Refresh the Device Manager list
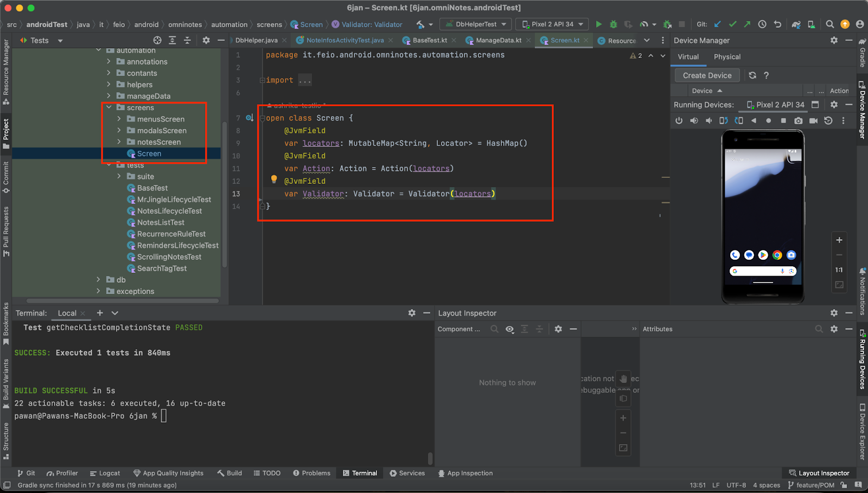 point(752,75)
